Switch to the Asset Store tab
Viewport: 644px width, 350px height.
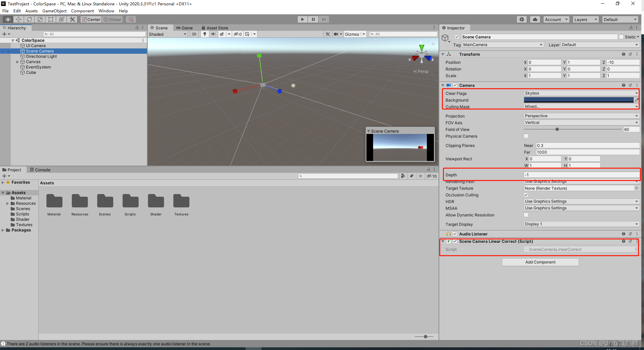(x=214, y=28)
